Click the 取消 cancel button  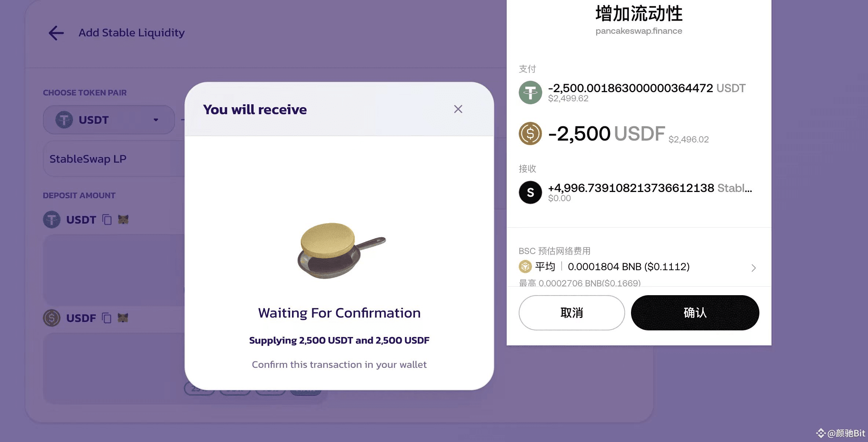coord(572,313)
